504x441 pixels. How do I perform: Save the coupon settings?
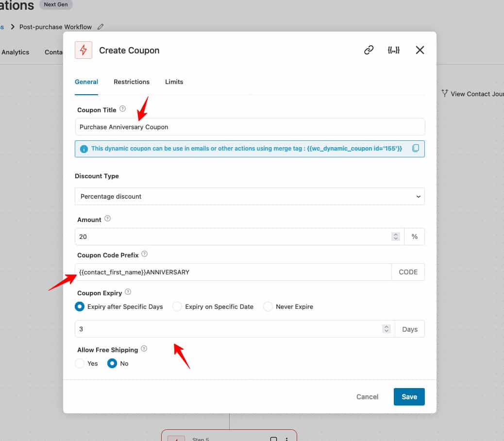tap(409, 397)
